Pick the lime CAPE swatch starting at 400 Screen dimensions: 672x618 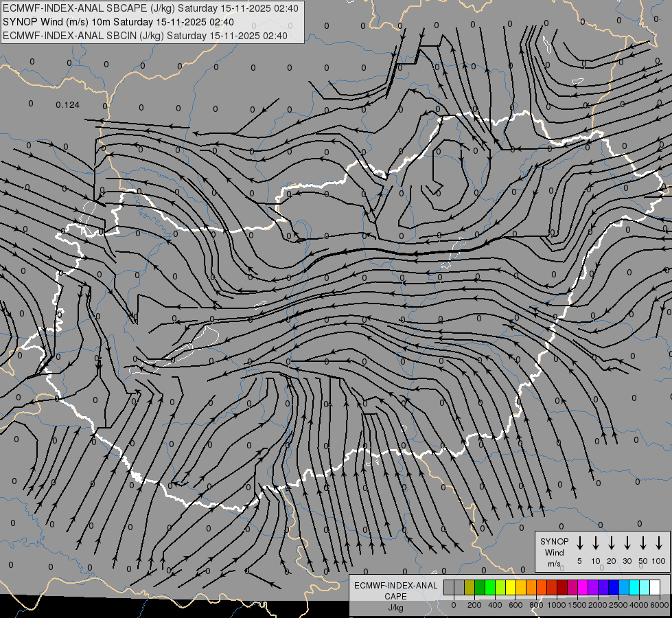[x=500, y=587]
